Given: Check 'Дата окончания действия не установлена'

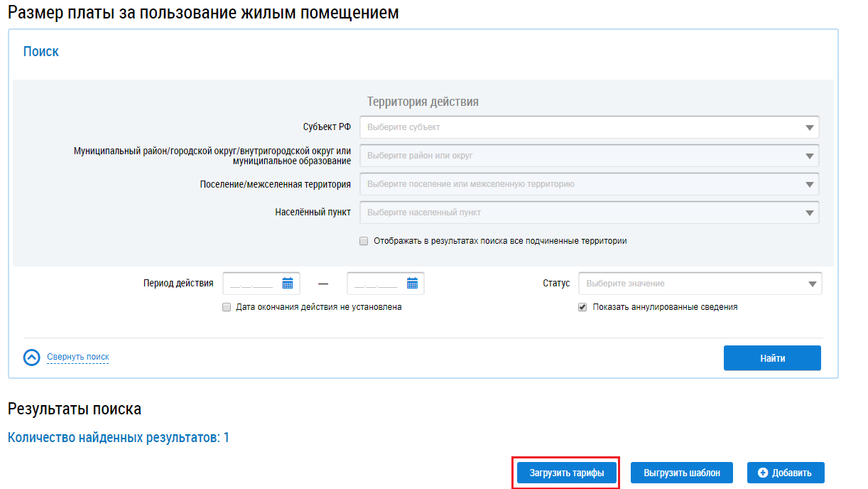Looking at the screenshot, I should coord(227,307).
